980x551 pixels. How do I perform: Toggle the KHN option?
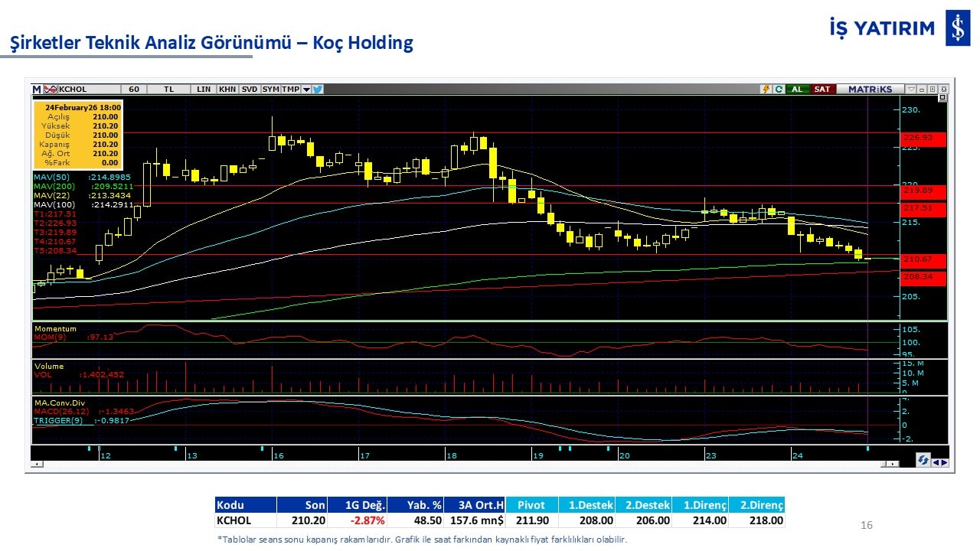click(227, 89)
